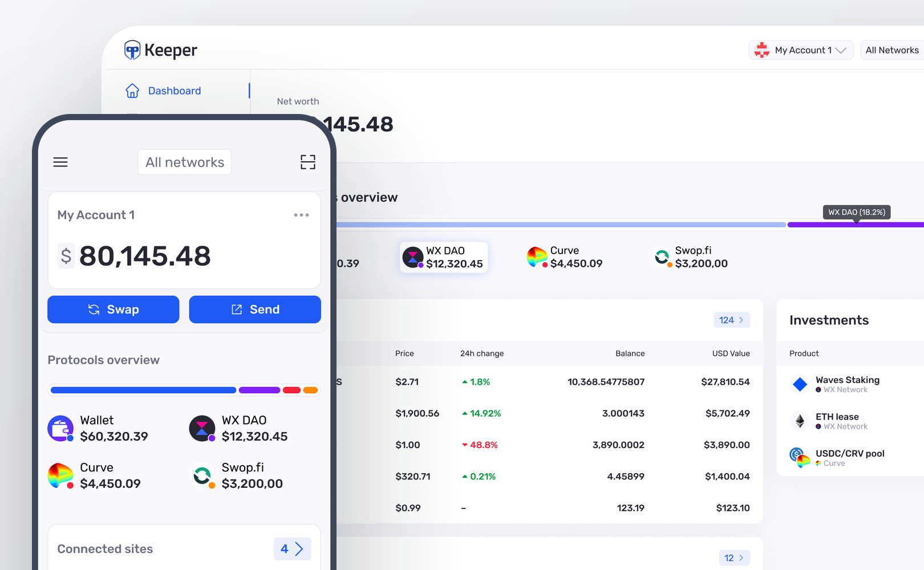Image resolution: width=924 pixels, height=570 pixels.
Task: Sort by Balance column header
Action: click(630, 353)
